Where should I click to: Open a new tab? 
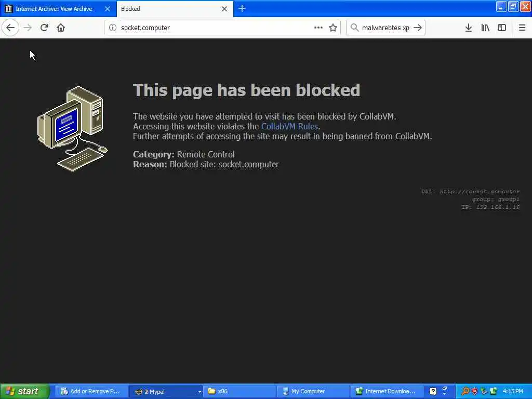[x=242, y=9]
